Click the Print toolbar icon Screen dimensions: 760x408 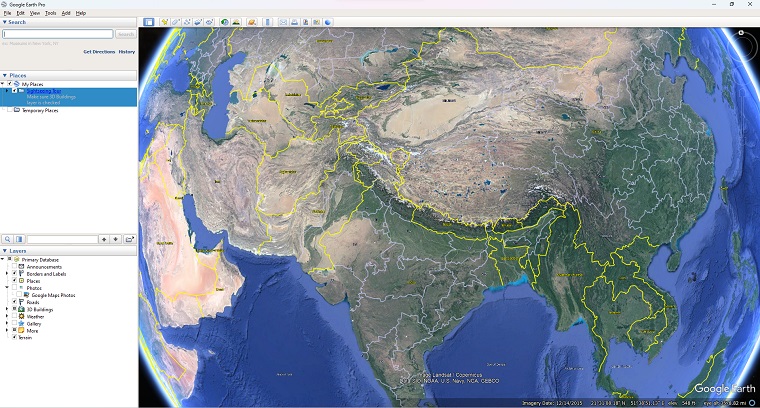294,22
